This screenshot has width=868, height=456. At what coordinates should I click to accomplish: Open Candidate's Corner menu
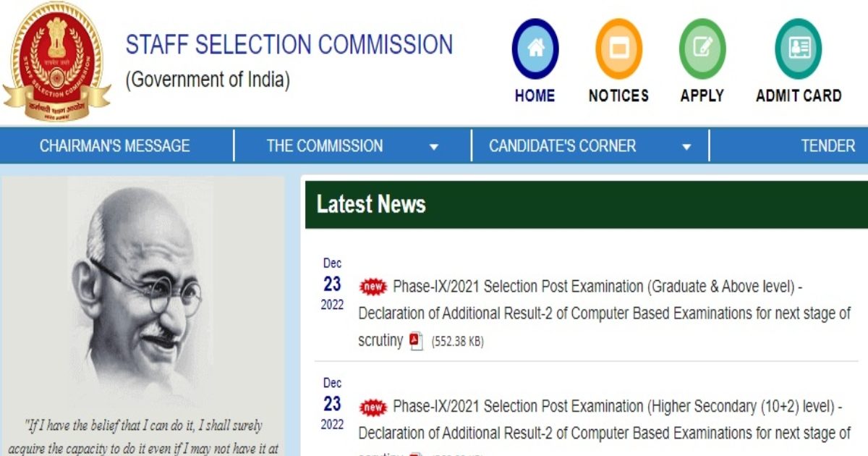tap(562, 145)
